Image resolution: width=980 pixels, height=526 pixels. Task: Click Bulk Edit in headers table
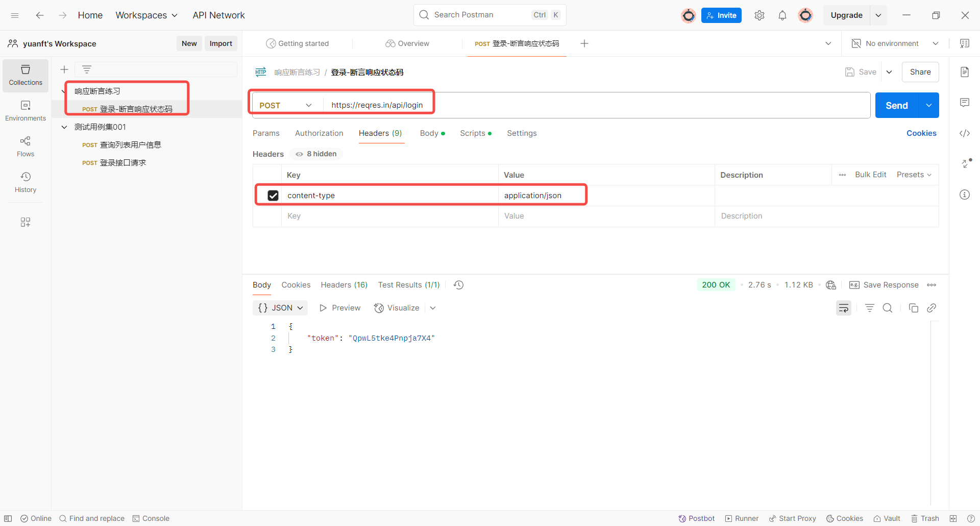coord(871,175)
